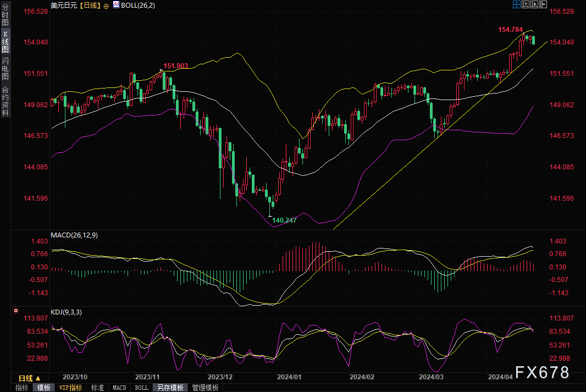Choose the 标准 template
The image size is (586, 392).
click(x=97, y=388)
